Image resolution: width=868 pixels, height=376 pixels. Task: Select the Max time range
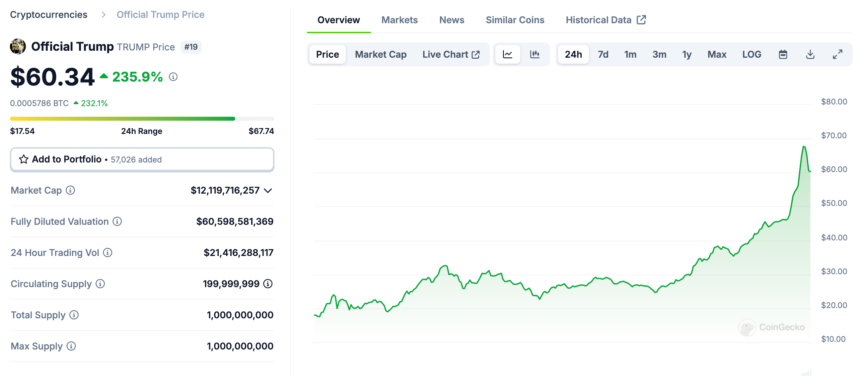click(717, 54)
